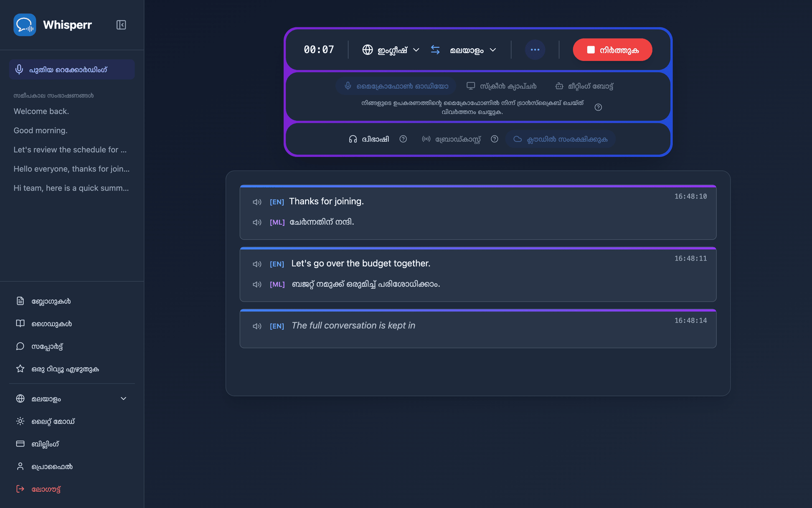The width and height of the screenshot is (812, 508).
Task: Click help icon beside microphone description
Action: coord(598,107)
